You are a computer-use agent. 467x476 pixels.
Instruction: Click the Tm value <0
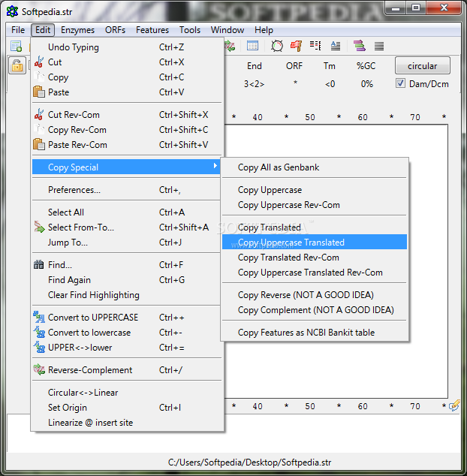point(330,84)
